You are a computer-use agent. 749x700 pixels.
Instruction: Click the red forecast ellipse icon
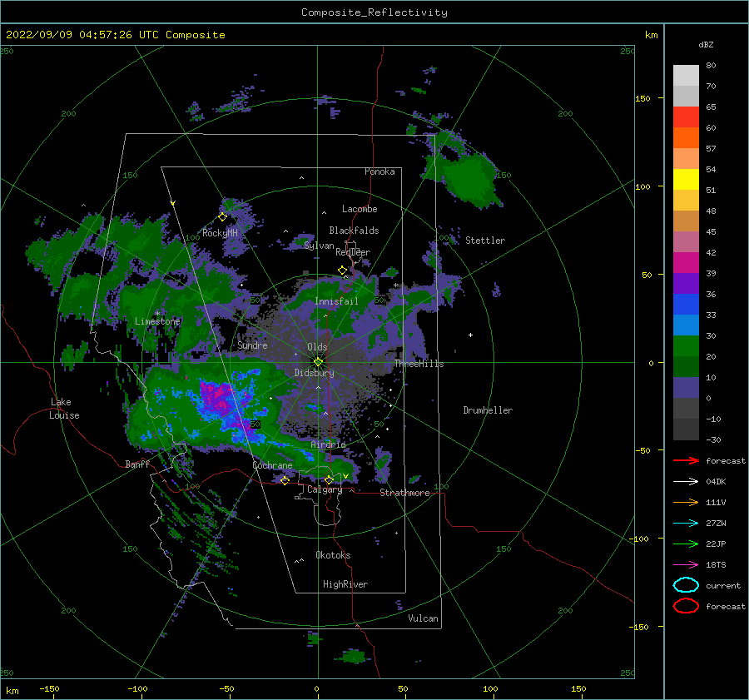686,606
